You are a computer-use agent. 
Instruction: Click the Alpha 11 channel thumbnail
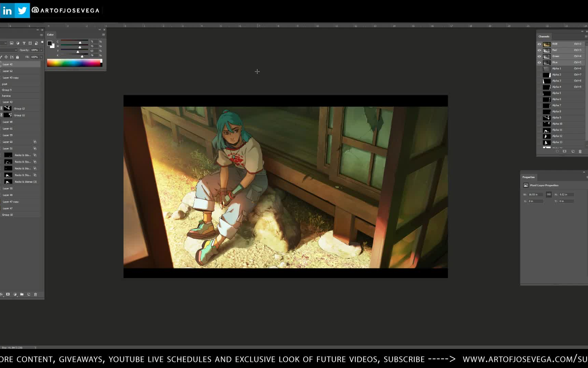(x=546, y=130)
